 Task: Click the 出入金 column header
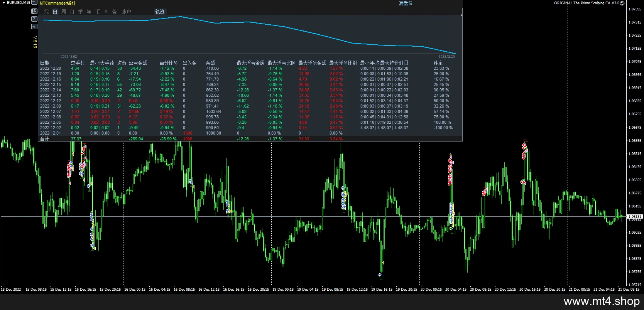189,63
